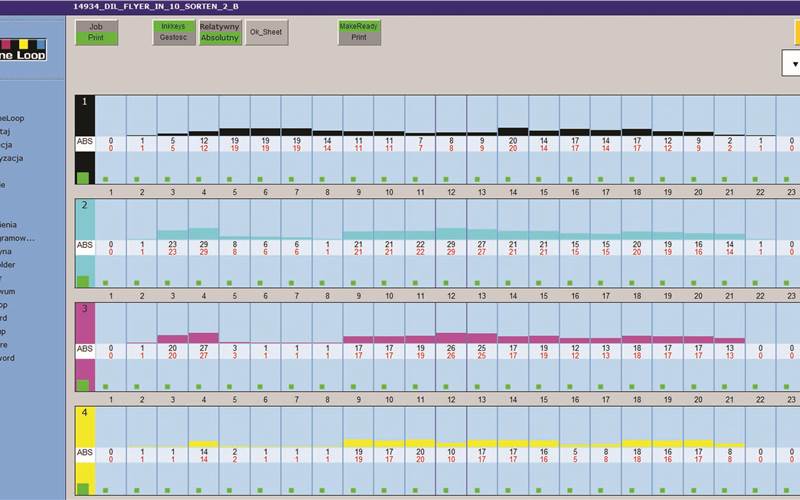Switch the Relatywny / Absolutny toggle

click(x=219, y=32)
